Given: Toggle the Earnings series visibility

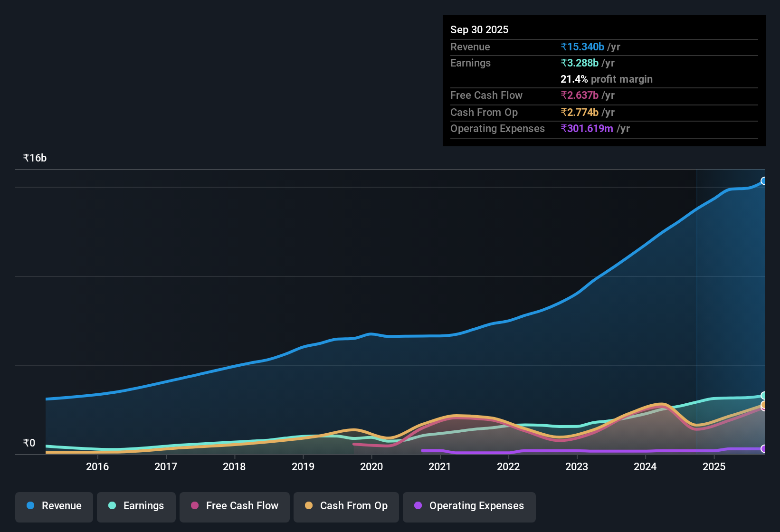Looking at the screenshot, I should click(136, 506).
